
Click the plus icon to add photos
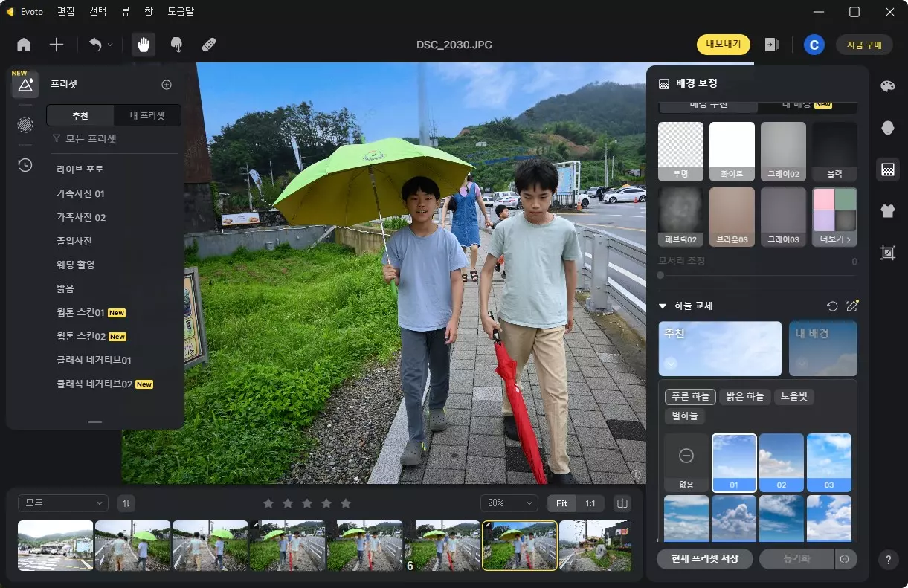(57, 45)
